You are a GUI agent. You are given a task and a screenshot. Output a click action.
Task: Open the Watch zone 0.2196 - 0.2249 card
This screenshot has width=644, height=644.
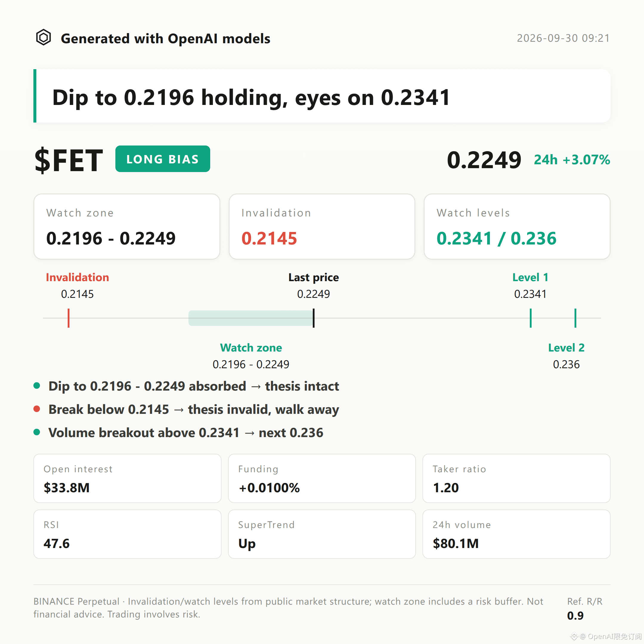127,227
